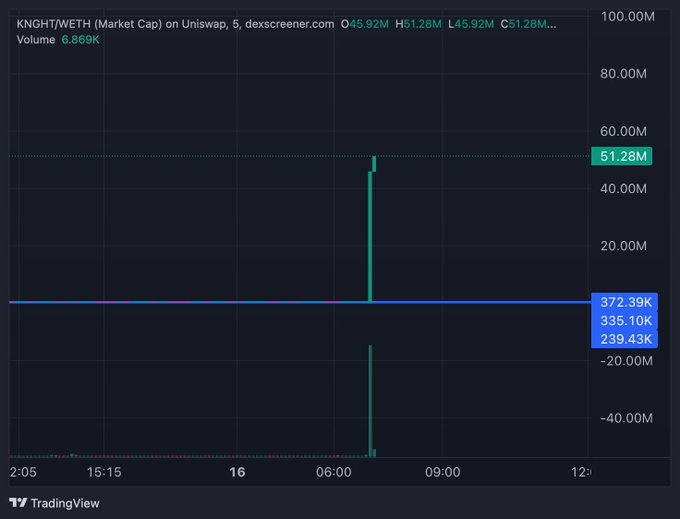Click the L45.92M low value

click(x=471, y=24)
